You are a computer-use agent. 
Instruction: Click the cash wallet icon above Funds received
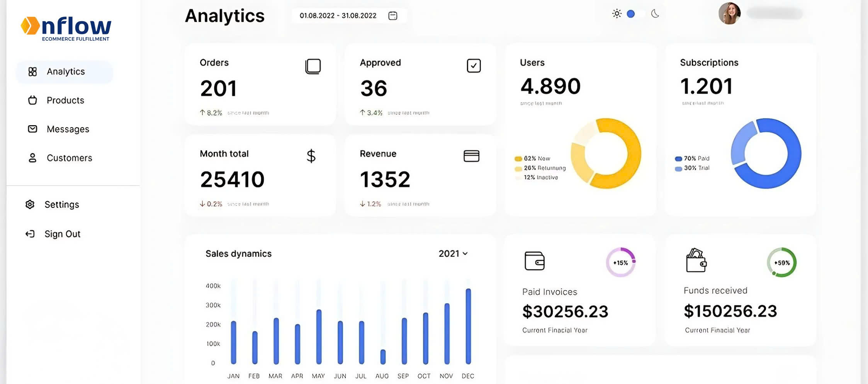pos(696,260)
